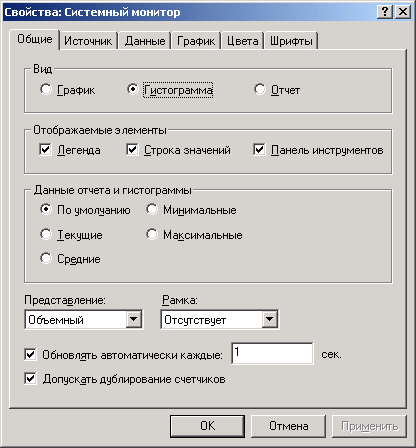Open the Шрифты tab

click(291, 41)
